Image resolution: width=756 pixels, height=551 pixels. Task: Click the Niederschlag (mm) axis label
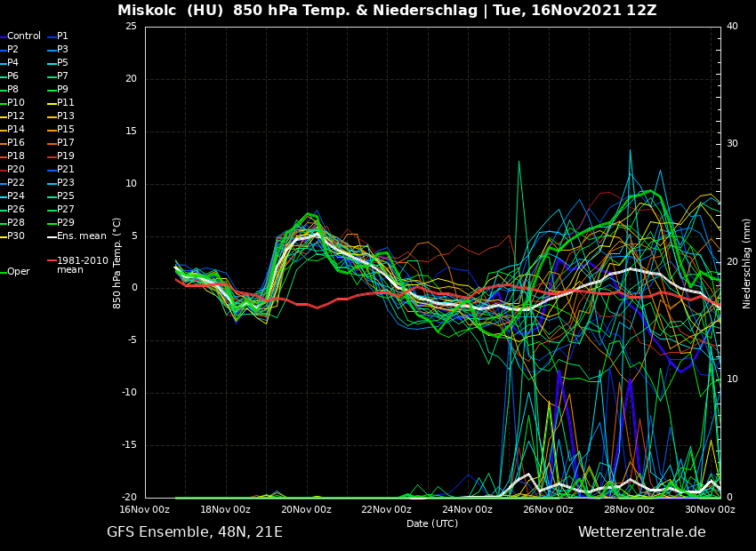tap(747, 263)
